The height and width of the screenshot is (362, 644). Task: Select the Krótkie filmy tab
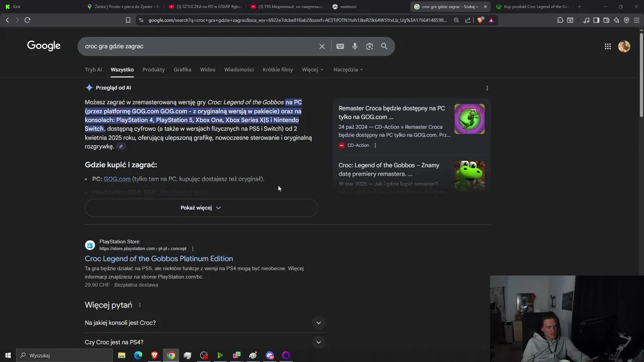[x=278, y=69]
